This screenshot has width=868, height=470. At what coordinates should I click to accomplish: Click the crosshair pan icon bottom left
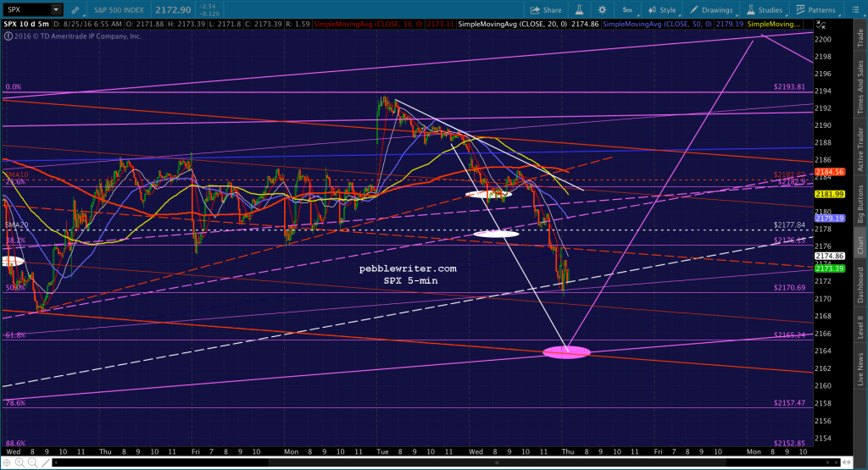pos(6,462)
